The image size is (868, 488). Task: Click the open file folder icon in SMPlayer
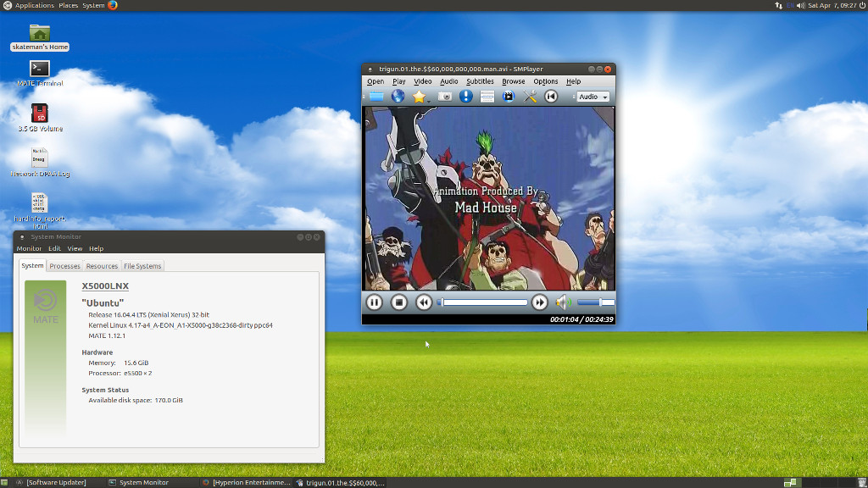376,97
